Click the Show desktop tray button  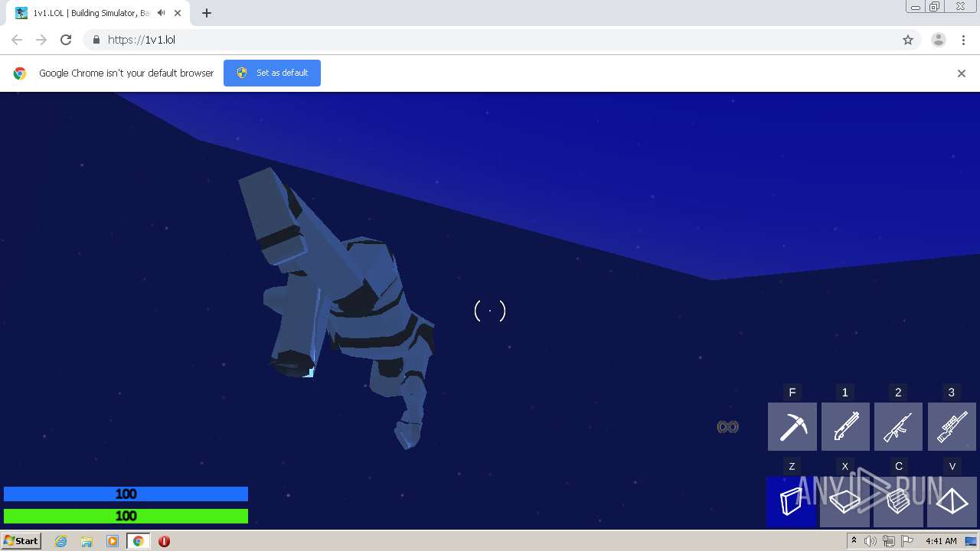pyautogui.click(x=971, y=541)
